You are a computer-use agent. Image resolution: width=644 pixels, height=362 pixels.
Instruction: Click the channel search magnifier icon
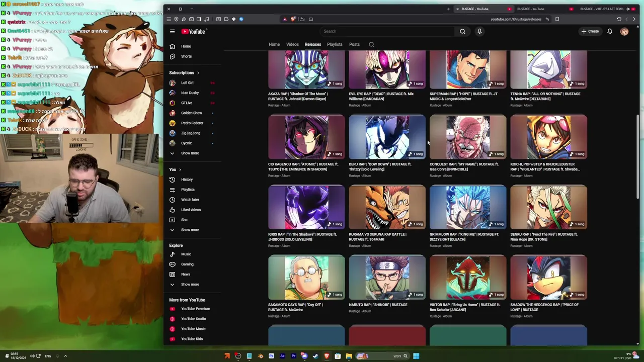(x=371, y=44)
